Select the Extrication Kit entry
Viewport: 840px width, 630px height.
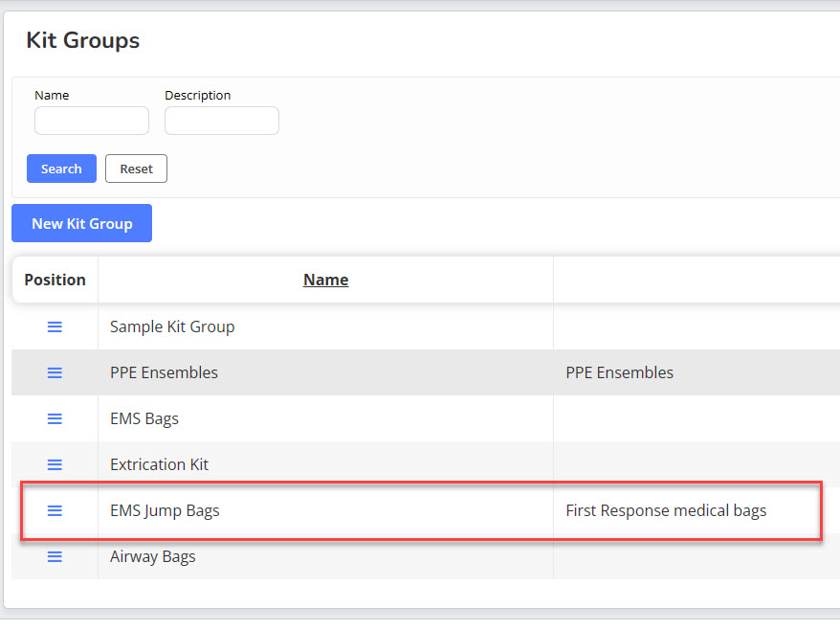tap(159, 464)
